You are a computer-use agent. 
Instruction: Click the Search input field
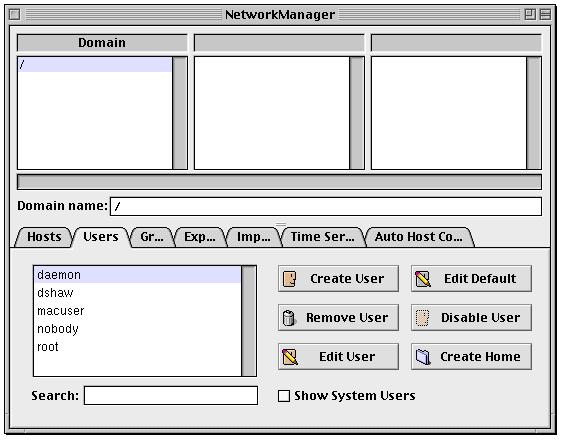click(x=171, y=395)
